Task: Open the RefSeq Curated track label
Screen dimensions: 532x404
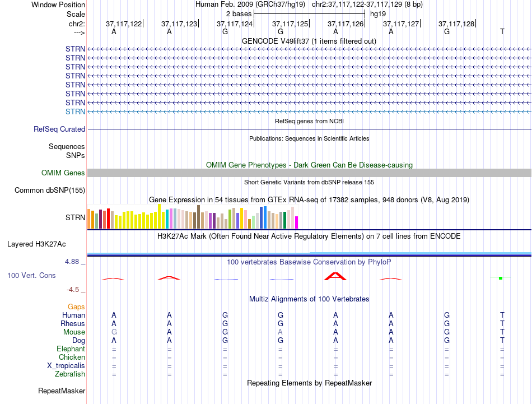Action: coord(59,129)
